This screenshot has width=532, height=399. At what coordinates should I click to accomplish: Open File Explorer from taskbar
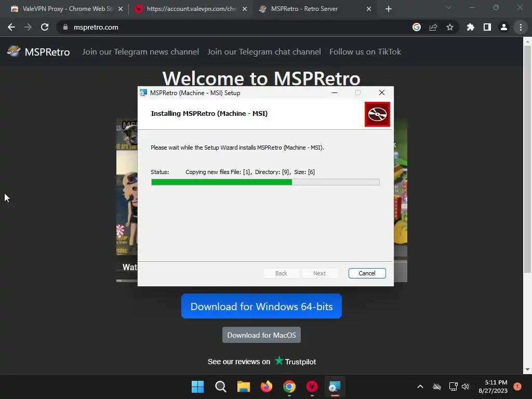243,387
